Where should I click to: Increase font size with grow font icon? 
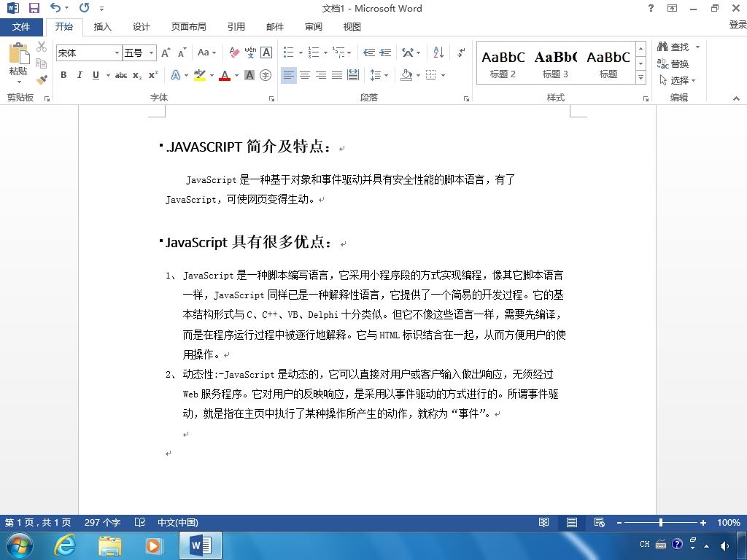(166, 52)
